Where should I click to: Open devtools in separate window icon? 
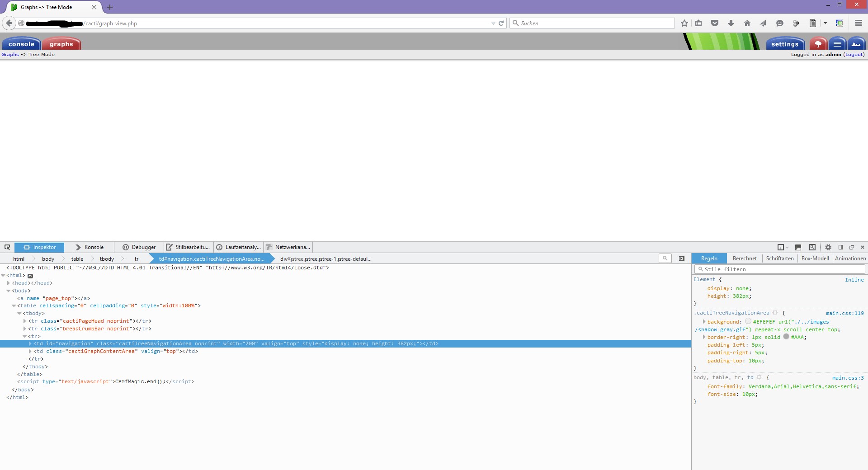pyautogui.click(x=852, y=247)
